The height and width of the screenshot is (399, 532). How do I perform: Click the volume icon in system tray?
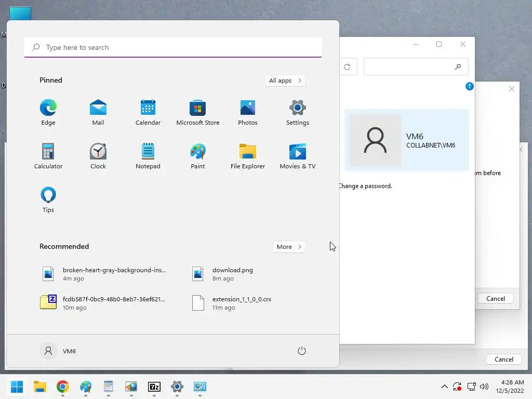tap(484, 387)
